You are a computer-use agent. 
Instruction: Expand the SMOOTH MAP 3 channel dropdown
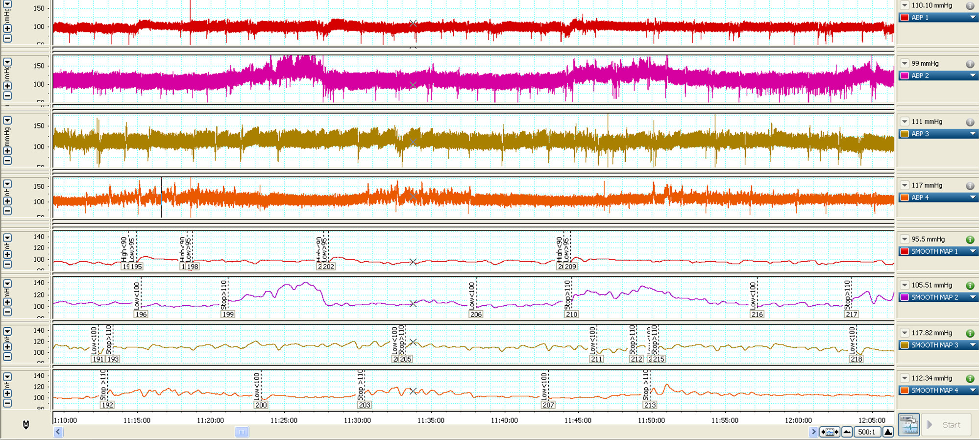point(973,345)
